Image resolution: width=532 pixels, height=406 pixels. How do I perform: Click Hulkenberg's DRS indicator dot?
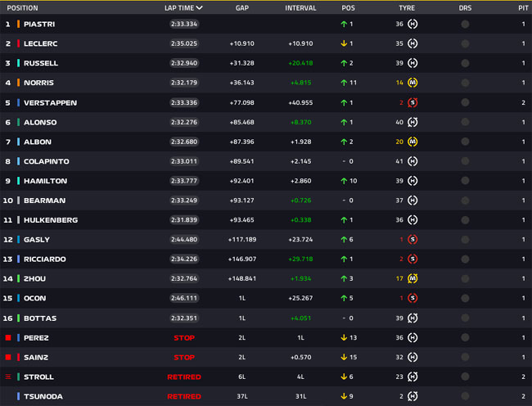(465, 220)
